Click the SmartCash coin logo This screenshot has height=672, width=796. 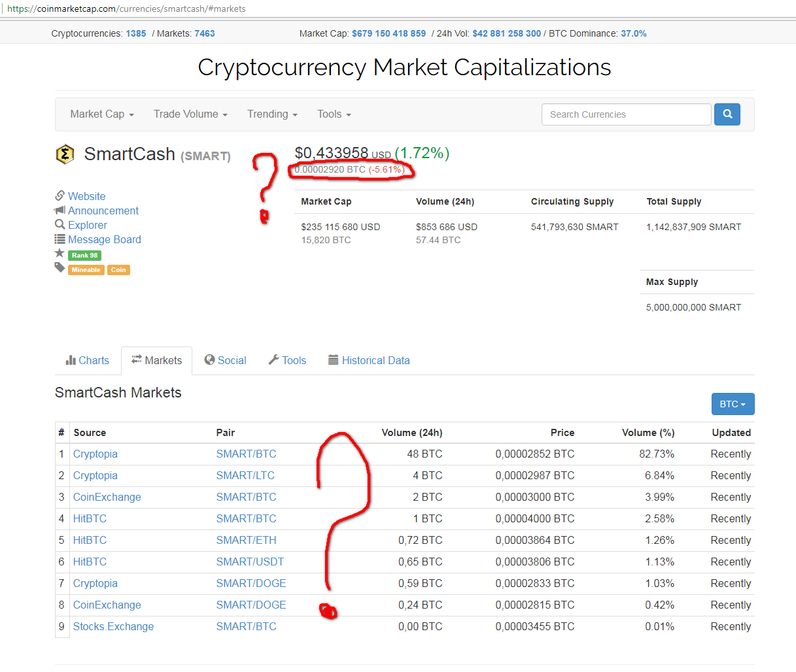click(65, 154)
